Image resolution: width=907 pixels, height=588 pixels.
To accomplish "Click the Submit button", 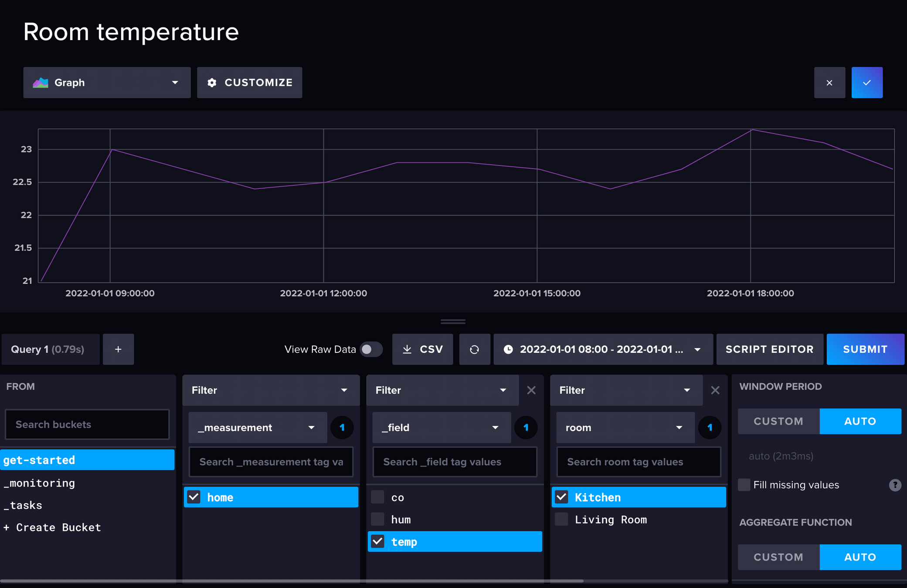I will pyautogui.click(x=865, y=349).
